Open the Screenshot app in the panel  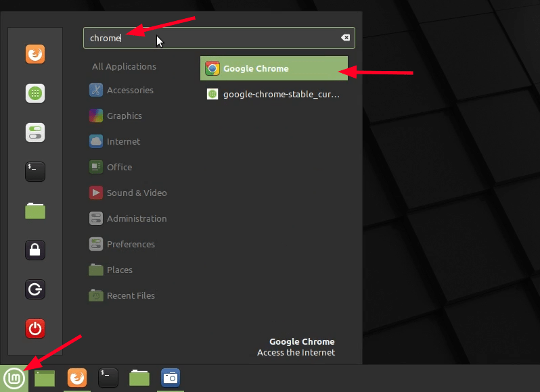pyautogui.click(x=171, y=378)
